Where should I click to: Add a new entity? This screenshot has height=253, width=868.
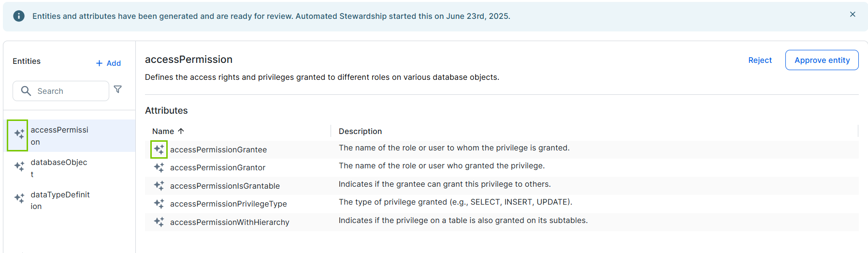pos(109,63)
